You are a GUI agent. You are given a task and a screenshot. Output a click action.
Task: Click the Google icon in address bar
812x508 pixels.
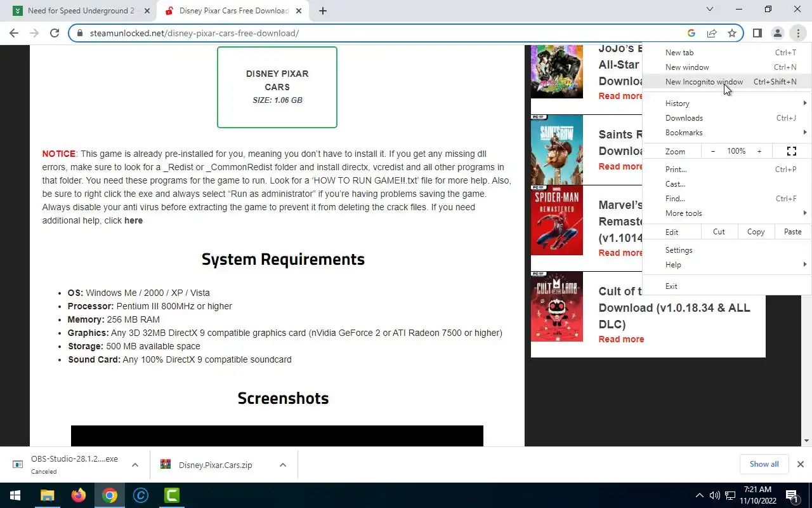click(x=691, y=33)
